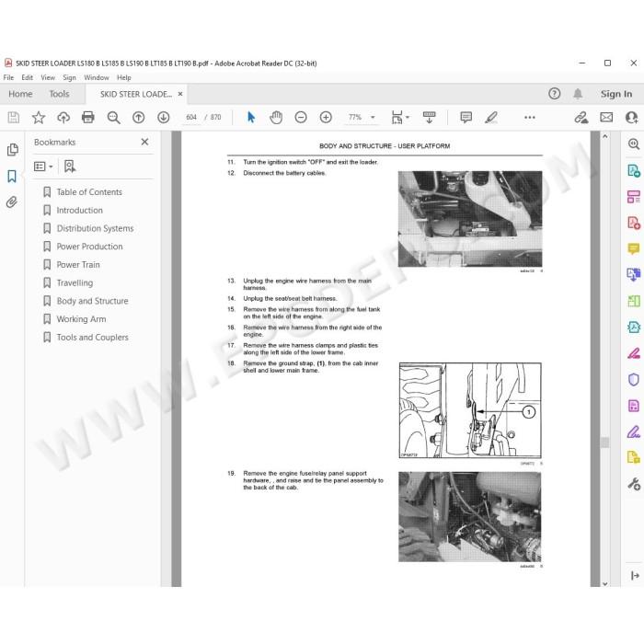The image size is (644, 644).
Task: Add new bookmark icon
Action: (69, 167)
